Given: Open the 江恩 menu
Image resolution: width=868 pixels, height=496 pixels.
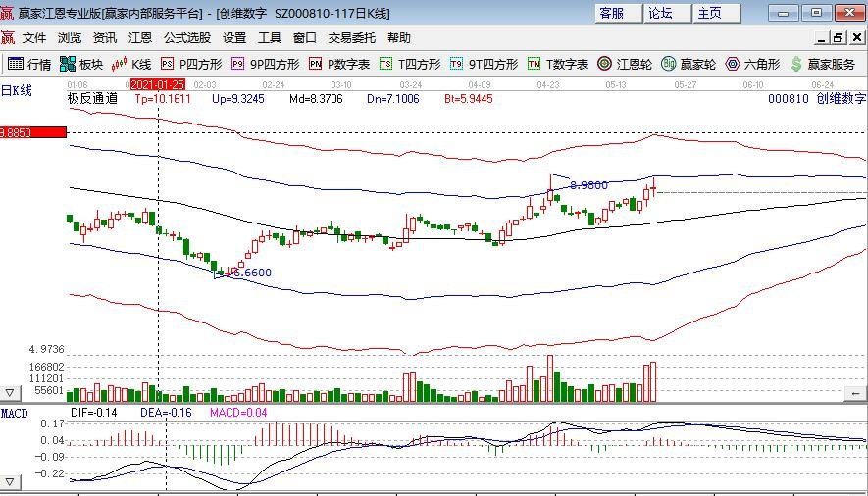Looking at the screenshot, I should tap(140, 37).
